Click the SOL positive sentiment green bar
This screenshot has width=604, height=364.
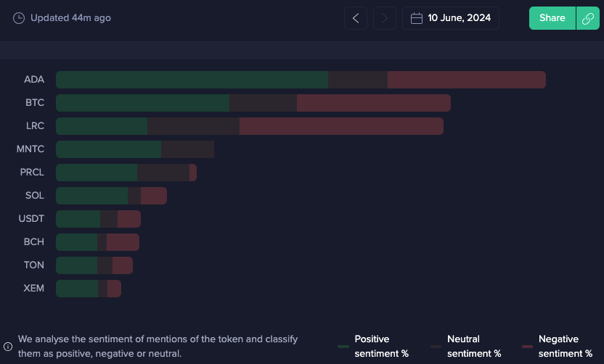click(x=92, y=196)
